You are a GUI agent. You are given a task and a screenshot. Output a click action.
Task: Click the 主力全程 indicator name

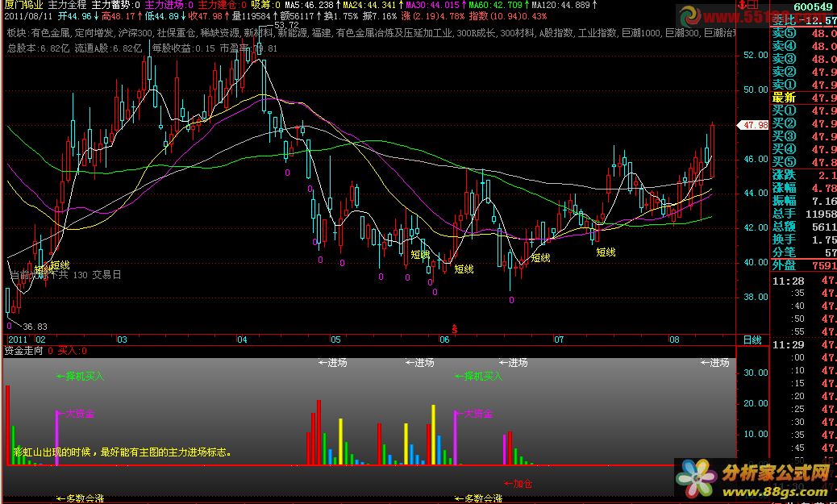(67, 6)
